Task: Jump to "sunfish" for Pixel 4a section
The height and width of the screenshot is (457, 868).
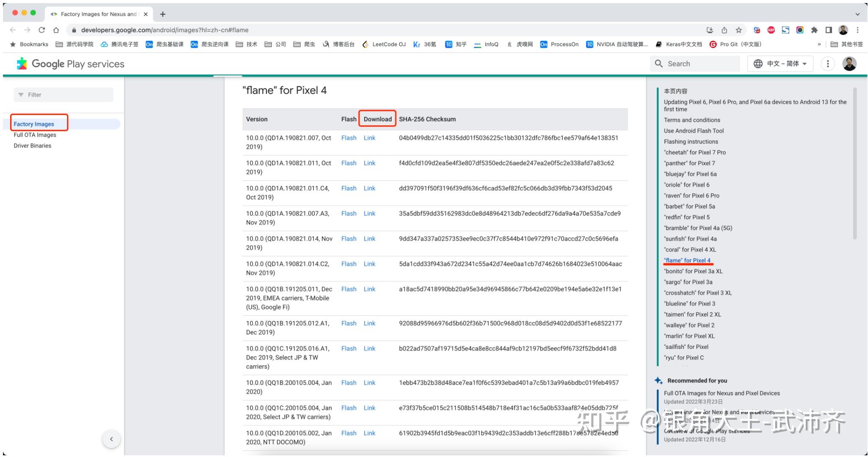Action: click(x=690, y=239)
